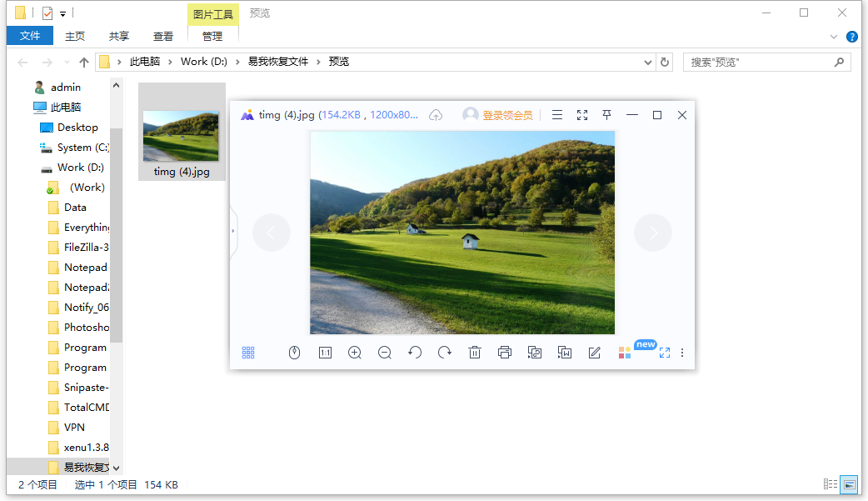Delete the picture with trash icon

pyautogui.click(x=475, y=353)
